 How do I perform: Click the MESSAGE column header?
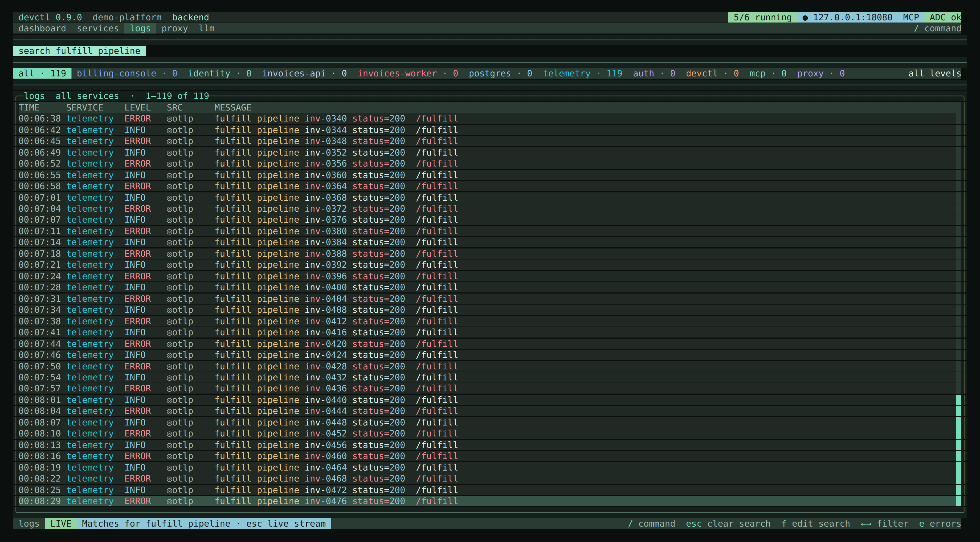pos(233,108)
